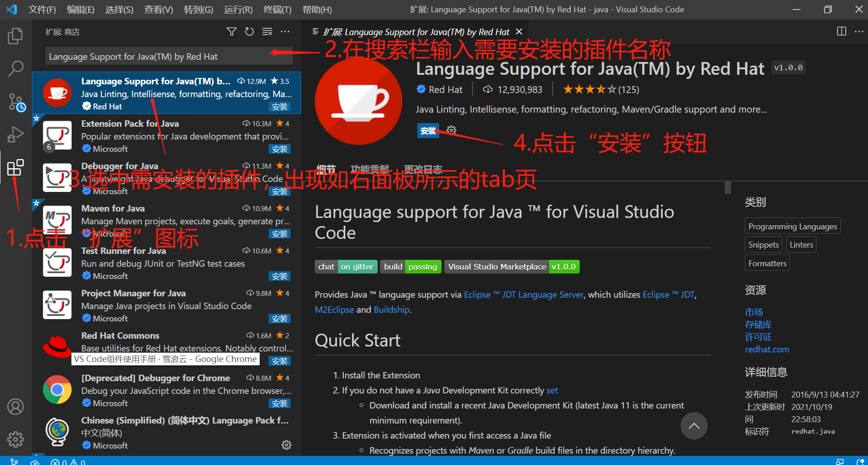Open extension views more actions menu
The width and height of the screenshot is (868, 465).
coord(285,31)
